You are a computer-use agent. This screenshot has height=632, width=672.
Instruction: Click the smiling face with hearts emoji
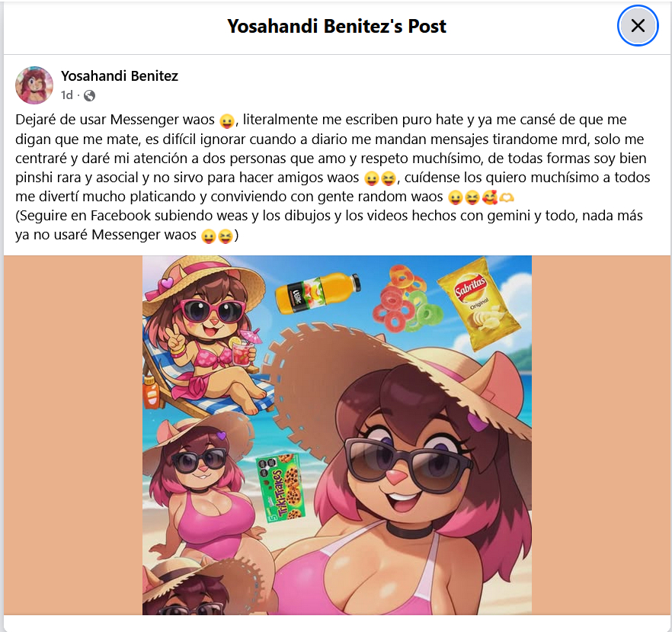pyautogui.click(x=489, y=197)
